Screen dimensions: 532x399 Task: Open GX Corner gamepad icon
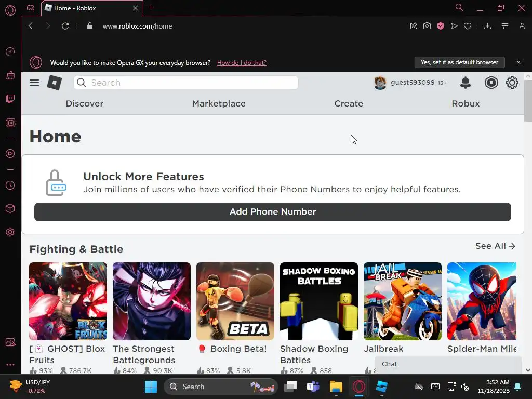(x=31, y=8)
